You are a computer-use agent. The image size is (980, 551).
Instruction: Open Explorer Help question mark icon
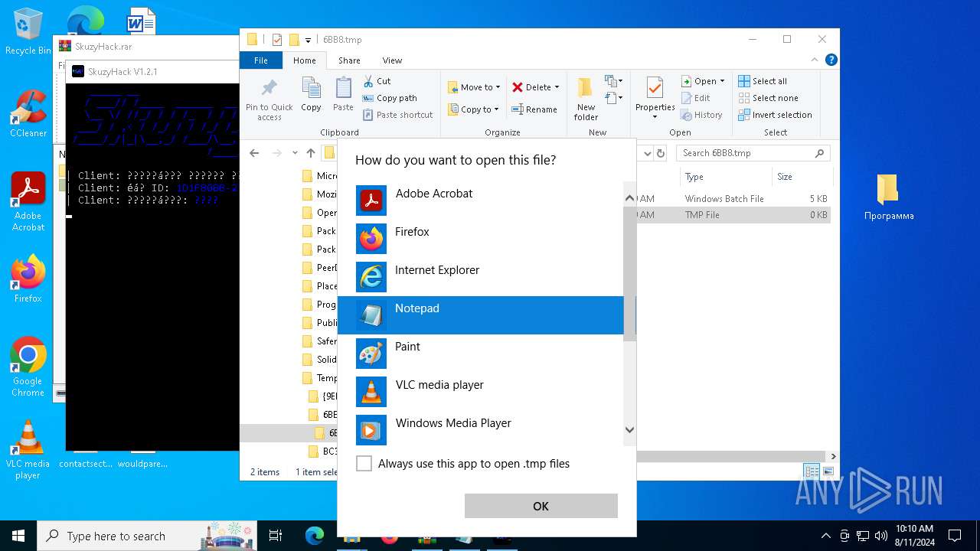coord(831,60)
